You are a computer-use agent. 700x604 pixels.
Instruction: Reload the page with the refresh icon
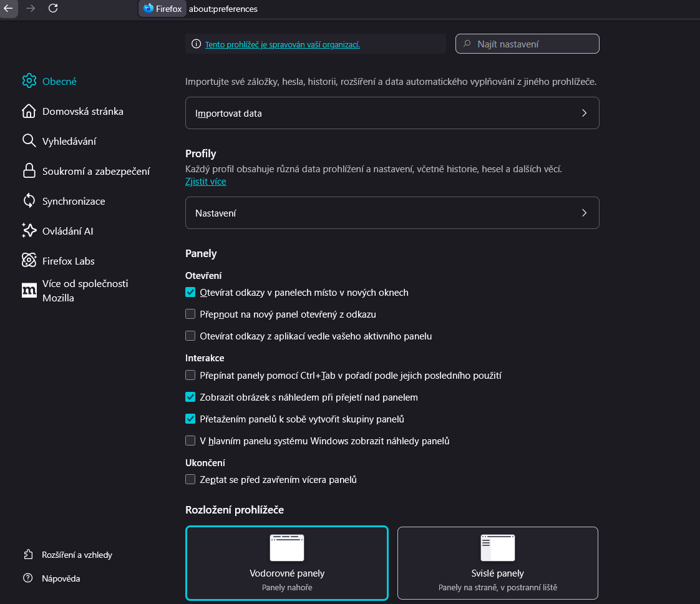(53, 8)
